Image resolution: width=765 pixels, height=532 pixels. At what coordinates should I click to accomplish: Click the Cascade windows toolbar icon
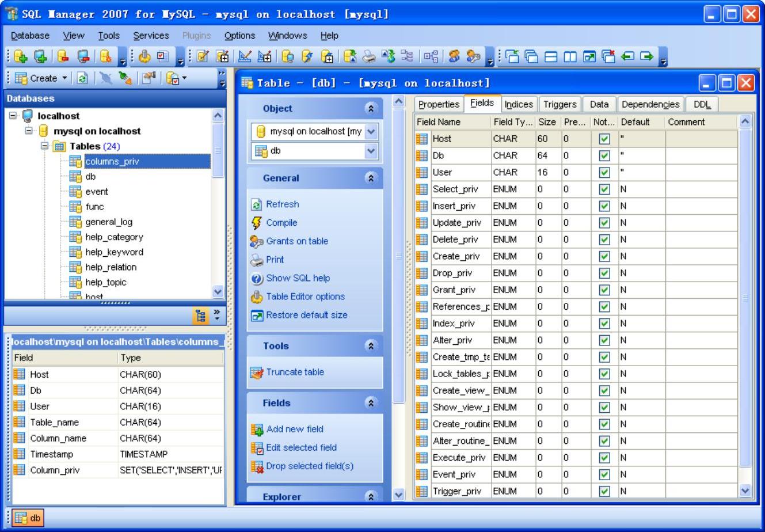[x=531, y=56]
